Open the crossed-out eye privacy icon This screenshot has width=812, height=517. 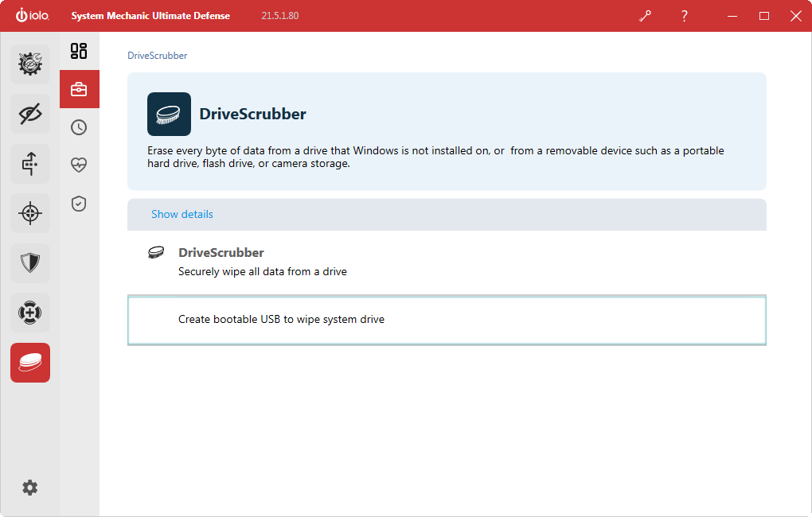tap(30, 114)
